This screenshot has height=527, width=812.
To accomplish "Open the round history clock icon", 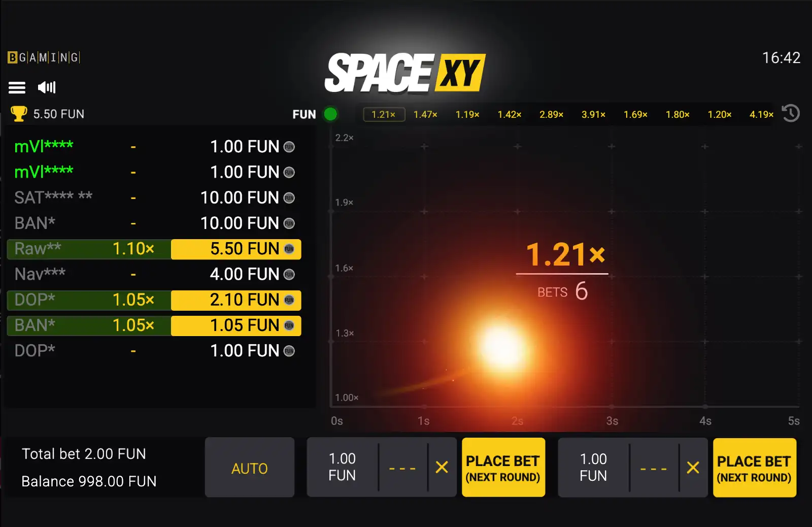I will pyautogui.click(x=791, y=113).
